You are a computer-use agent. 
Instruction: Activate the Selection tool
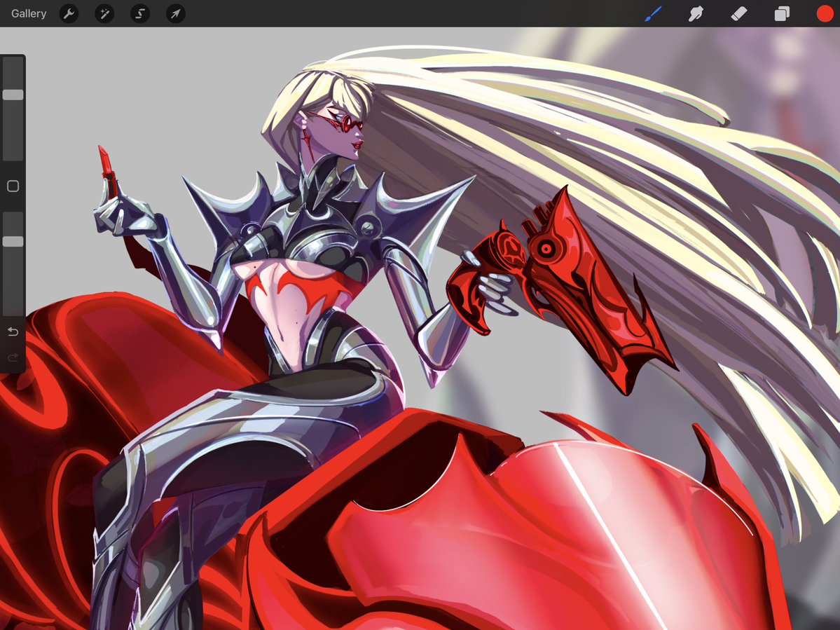click(140, 13)
